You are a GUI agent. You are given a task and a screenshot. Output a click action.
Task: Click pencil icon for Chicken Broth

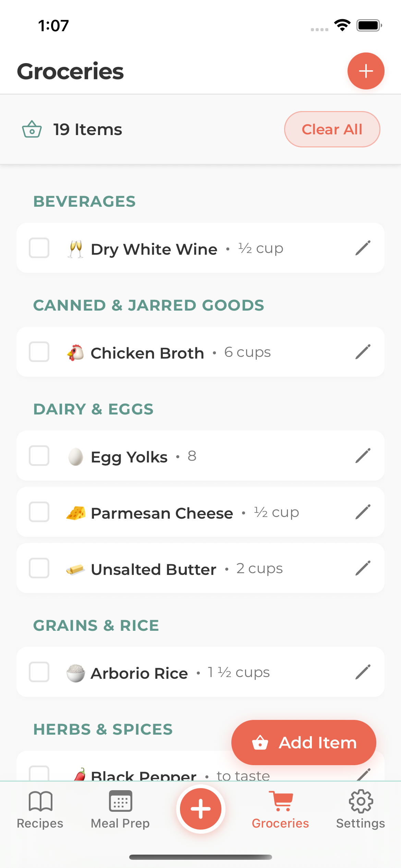coord(363,352)
